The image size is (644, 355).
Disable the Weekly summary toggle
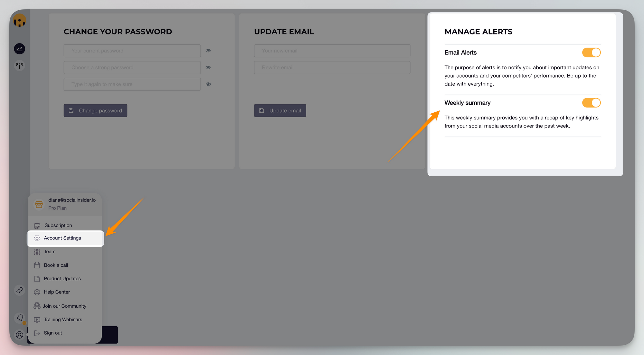(x=591, y=103)
